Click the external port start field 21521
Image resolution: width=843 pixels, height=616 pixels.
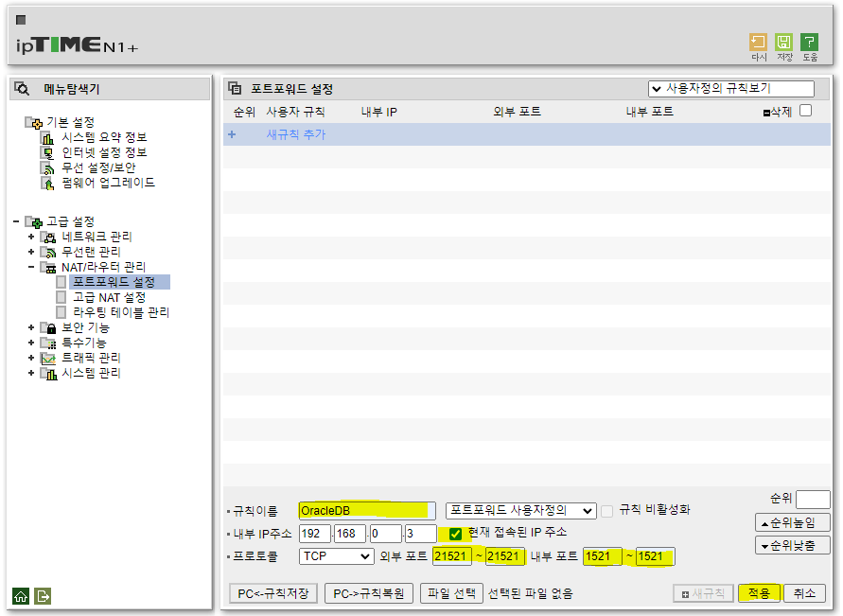click(x=451, y=556)
